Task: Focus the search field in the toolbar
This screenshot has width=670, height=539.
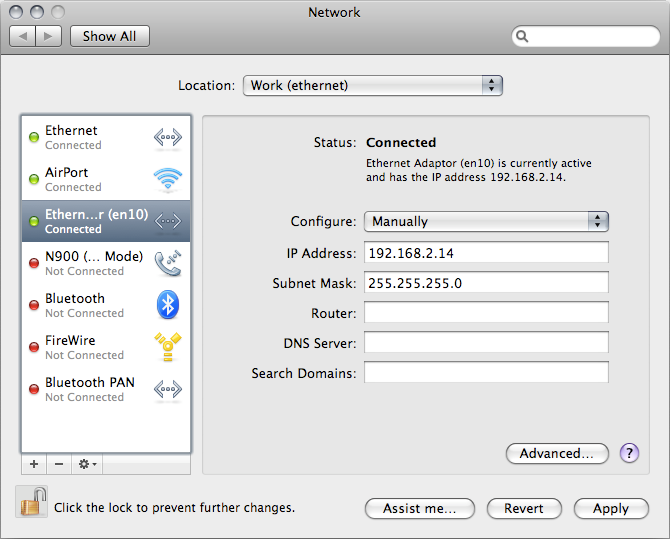Action: 590,36
